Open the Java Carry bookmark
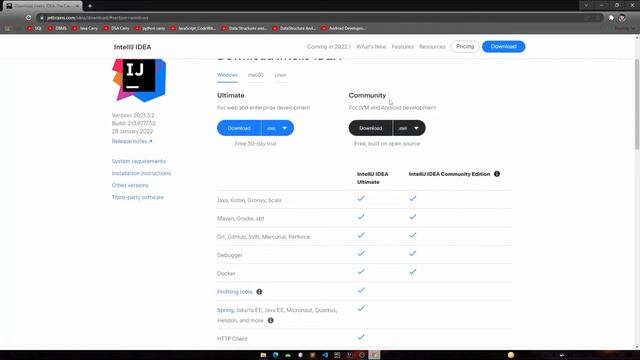This screenshot has height=360, width=640. [85, 28]
